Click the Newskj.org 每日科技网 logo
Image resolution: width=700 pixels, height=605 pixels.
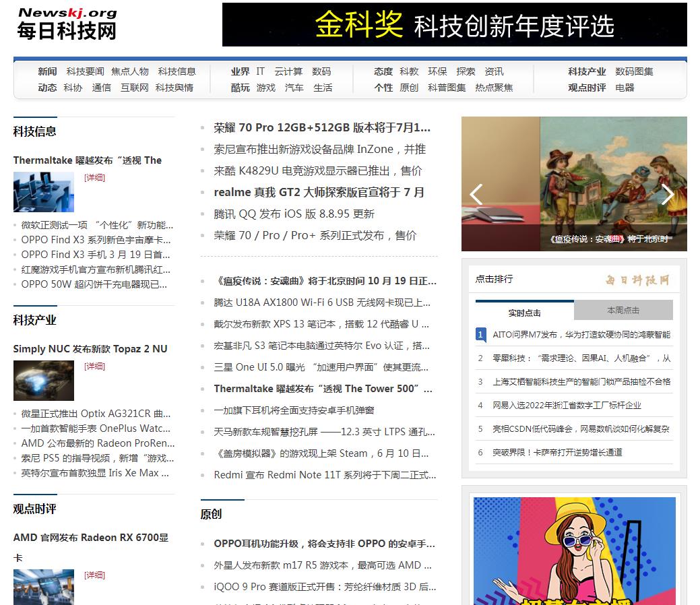tap(67, 24)
